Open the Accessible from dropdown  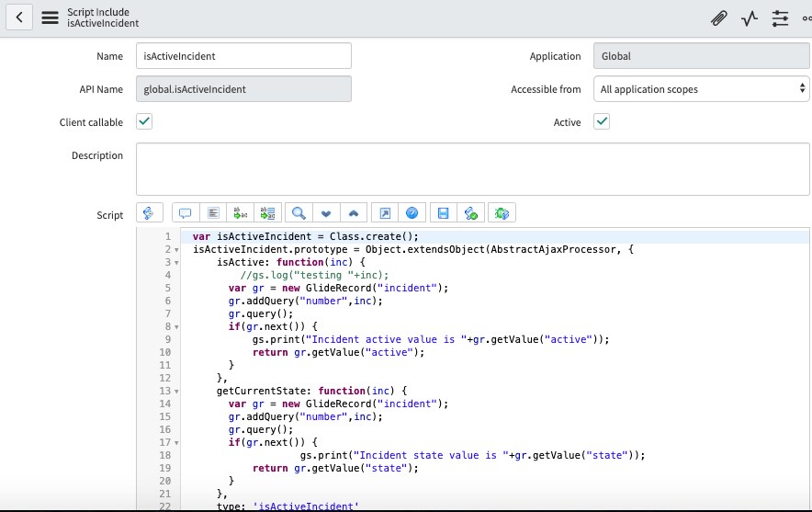pos(702,89)
